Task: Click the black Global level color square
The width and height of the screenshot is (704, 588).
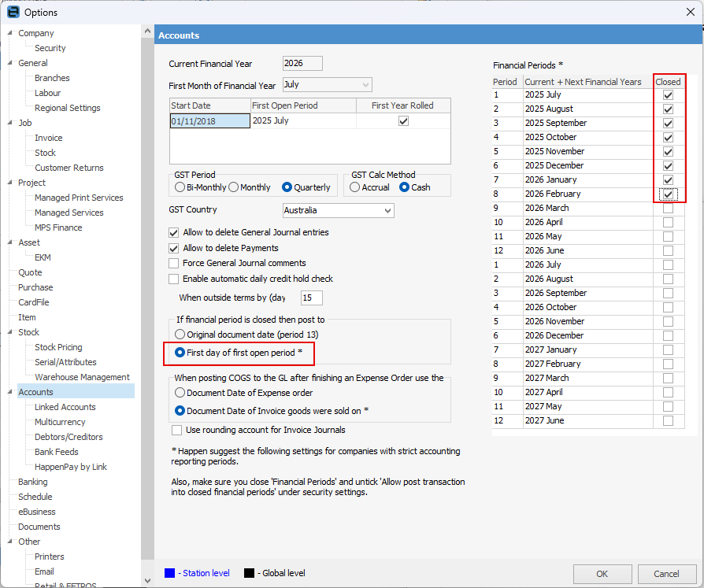Action: click(249, 573)
